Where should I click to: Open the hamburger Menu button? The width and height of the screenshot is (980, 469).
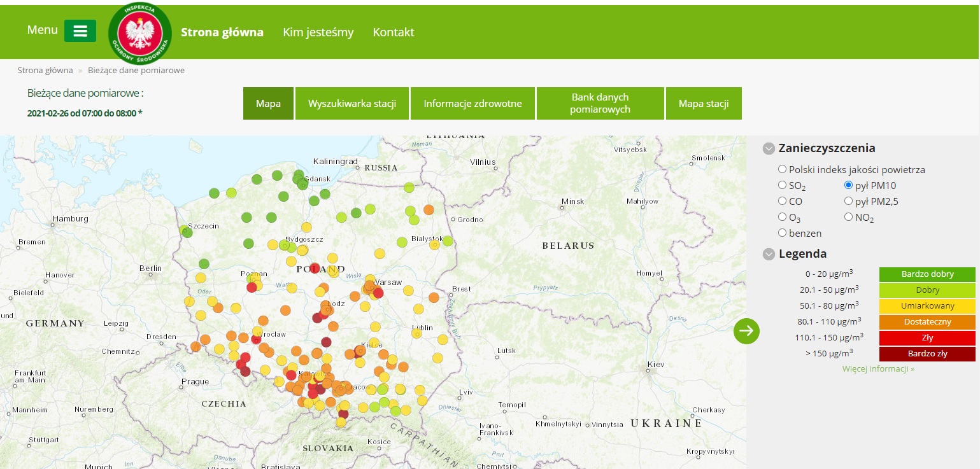(x=80, y=31)
